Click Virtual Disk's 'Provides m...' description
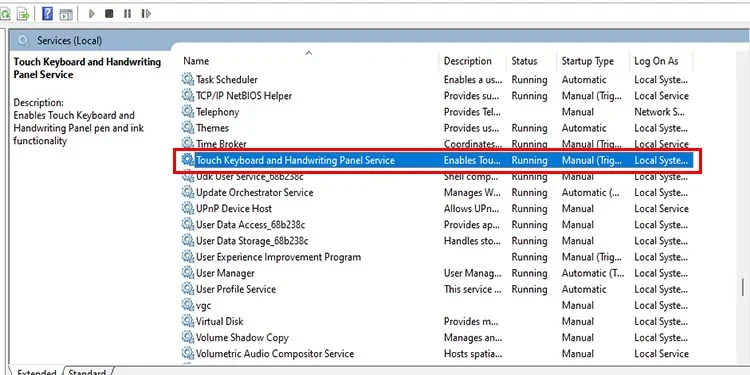Image resolution: width=750 pixels, height=375 pixels. tap(472, 321)
